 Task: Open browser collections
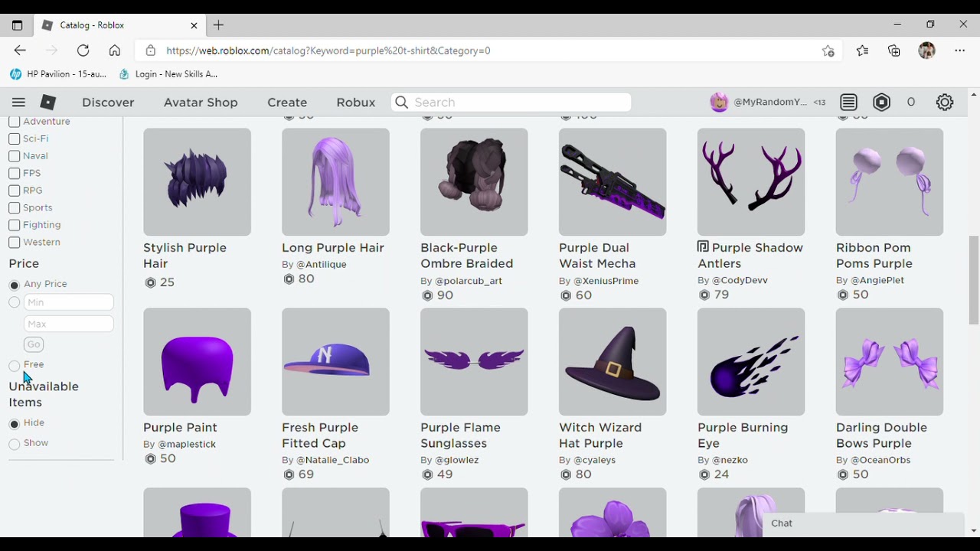coord(894,51)
